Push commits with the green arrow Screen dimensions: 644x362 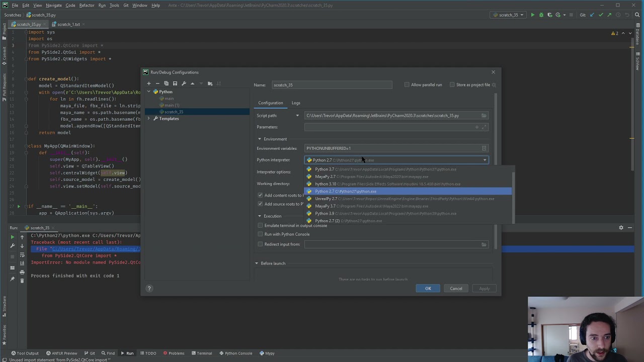tap(609, 15)
